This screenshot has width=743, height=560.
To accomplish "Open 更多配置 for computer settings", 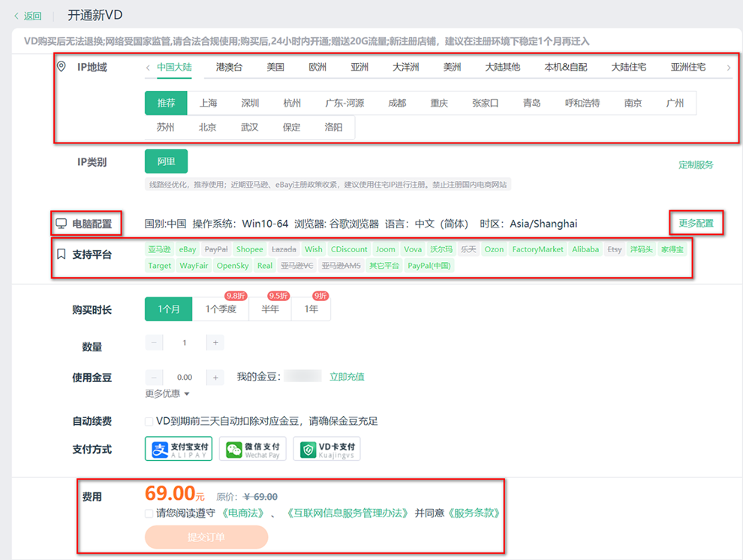I will tap(696, 223).
